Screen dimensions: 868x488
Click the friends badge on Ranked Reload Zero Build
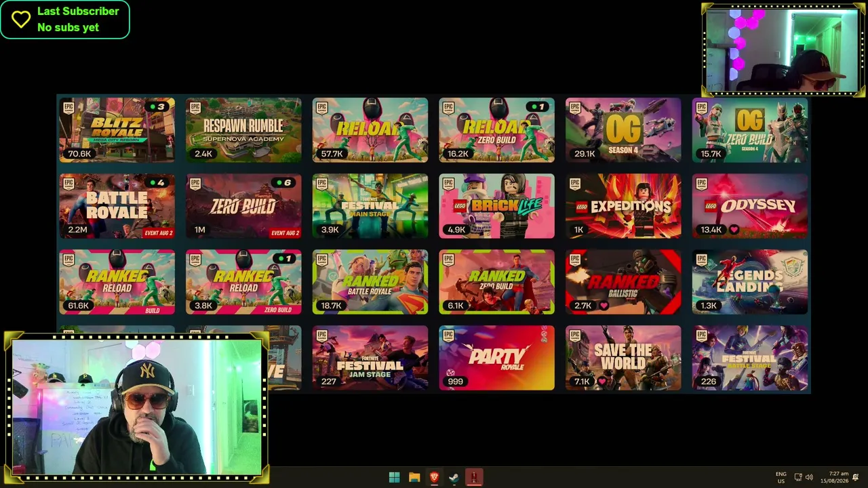coord(283,259)
